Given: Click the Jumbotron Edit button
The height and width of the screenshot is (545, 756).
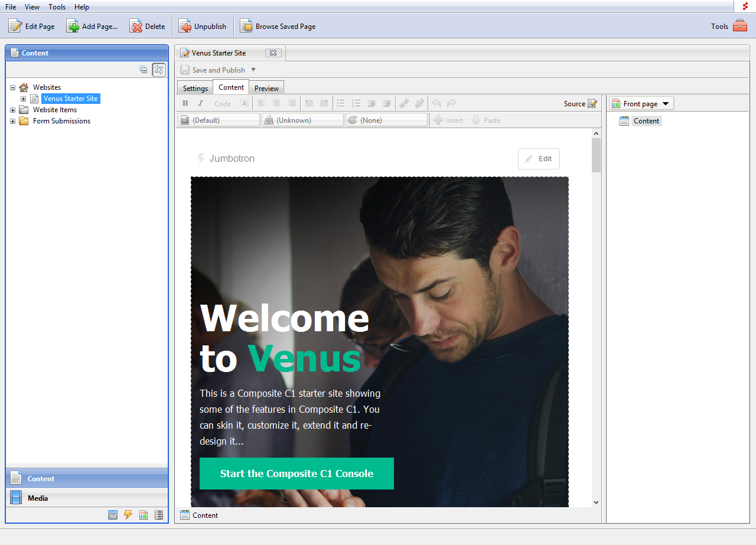Looking at the screenshot, I should [539, 159].
